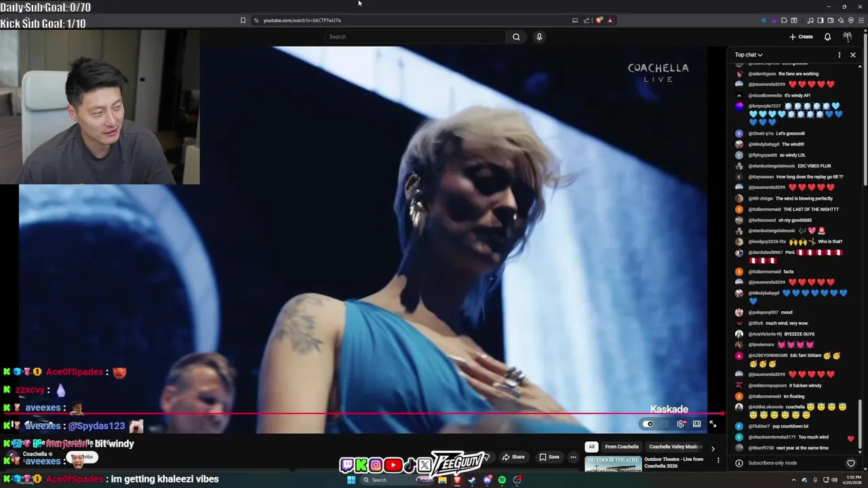Focus the YouTube search input field
This screenshot has width=868, height=488.
coord(414,37)
